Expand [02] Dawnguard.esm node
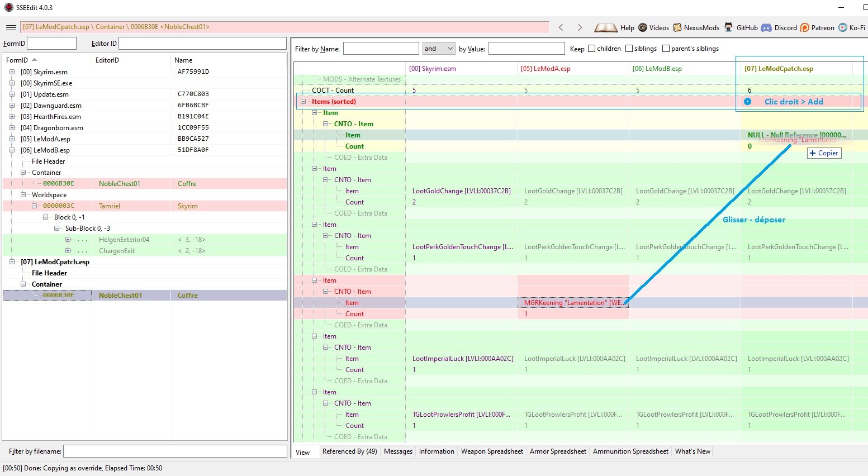The width and height of the screenshot is (868, 476). point(12,106)
